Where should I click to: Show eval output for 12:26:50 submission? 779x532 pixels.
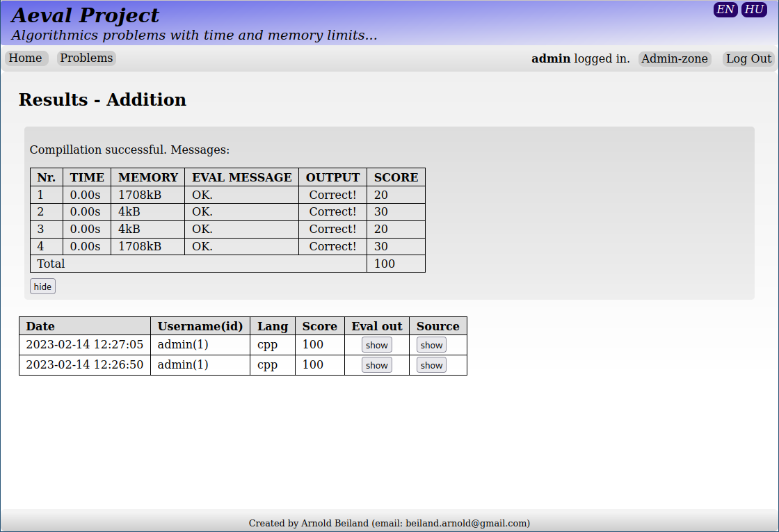coord(376,365)
